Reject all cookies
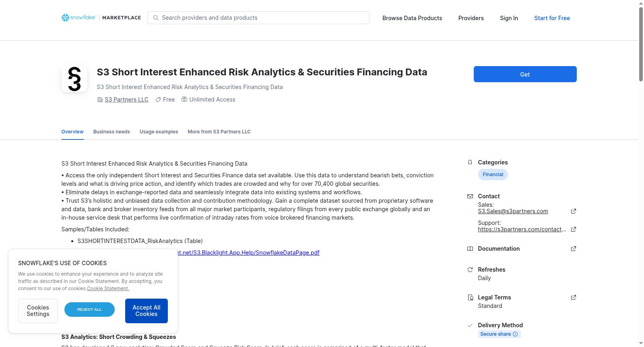Image resolution: width=644 pixels, height=347 pixels. tap(89, 310)
